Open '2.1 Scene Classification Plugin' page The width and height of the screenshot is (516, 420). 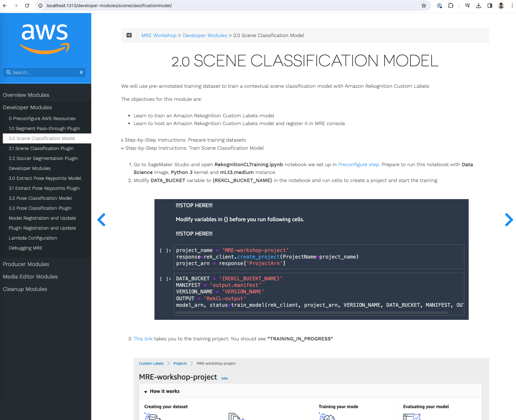point(41,148)
